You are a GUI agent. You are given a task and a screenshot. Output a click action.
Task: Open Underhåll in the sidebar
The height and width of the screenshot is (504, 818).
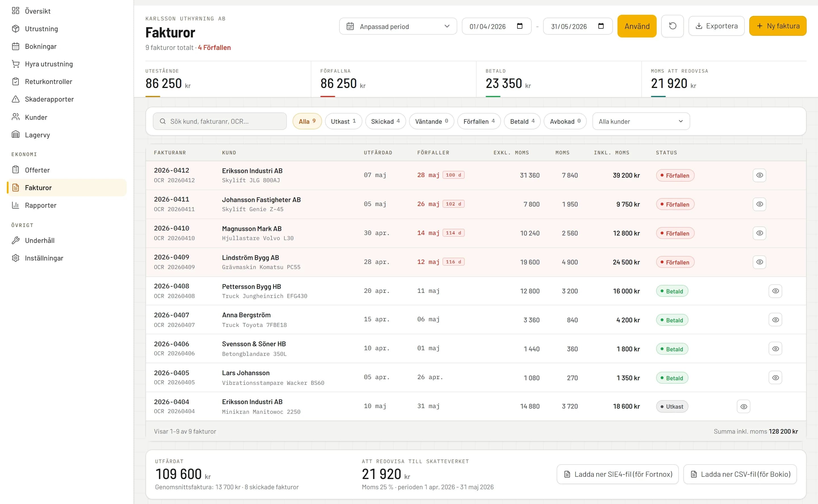tap(66, 241)
